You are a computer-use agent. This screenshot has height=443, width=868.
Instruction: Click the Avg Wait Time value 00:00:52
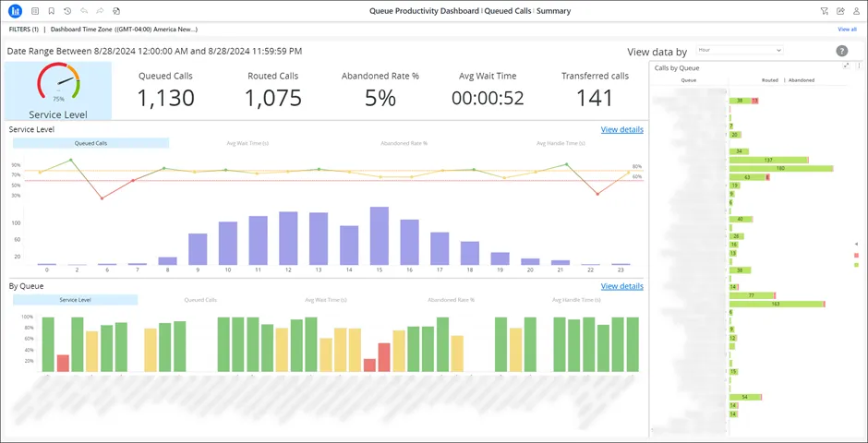[x=488, y=98]
